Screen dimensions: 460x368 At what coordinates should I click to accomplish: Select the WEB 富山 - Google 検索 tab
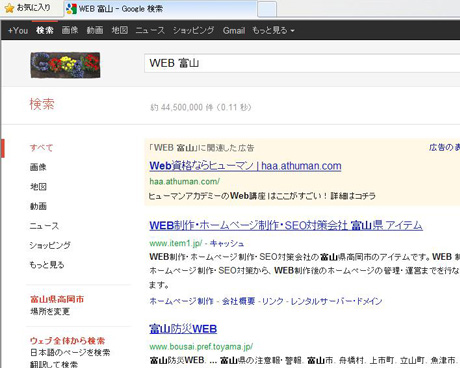tap(160, 9)
